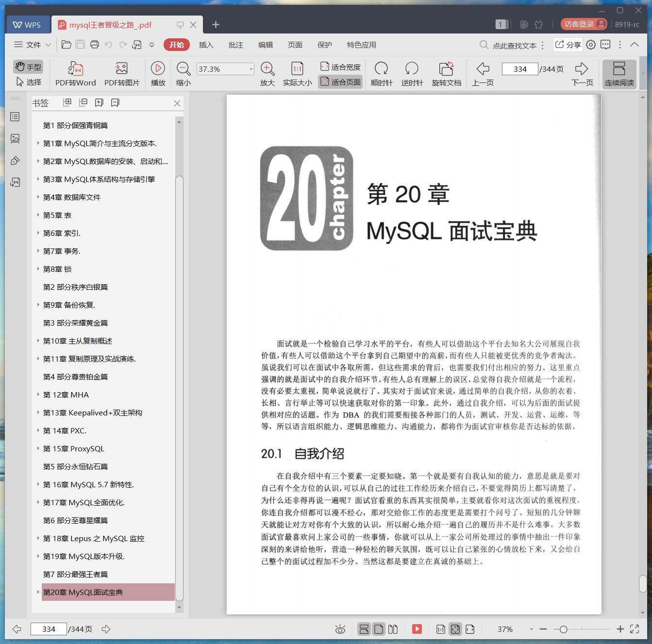Screen dimensions: 652x644
Task: Open bookmark 第 15章 ProxySQL
Action: (73, 448)
